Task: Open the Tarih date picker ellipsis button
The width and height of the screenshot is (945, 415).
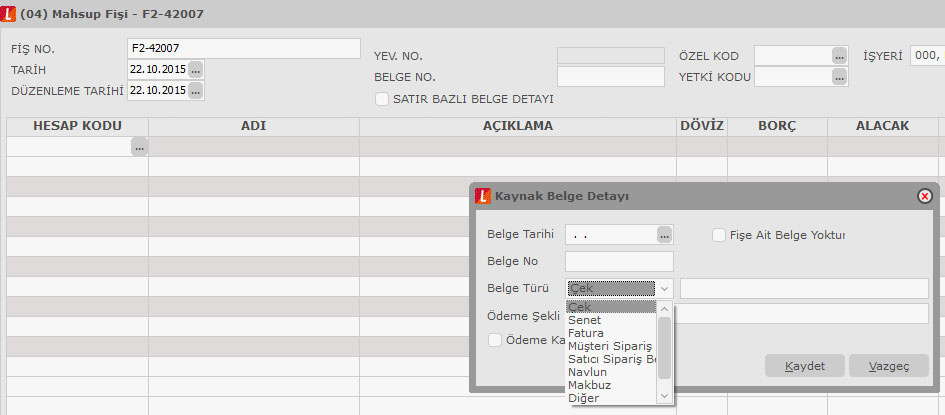Action: (196, 70)
